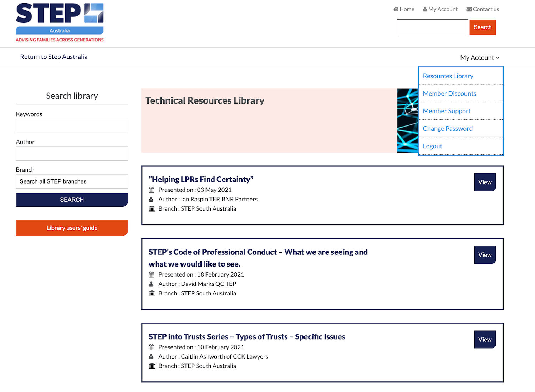Select Member Discounts menu item
Screen dimensions: 535x392
(x=461, y=93)
